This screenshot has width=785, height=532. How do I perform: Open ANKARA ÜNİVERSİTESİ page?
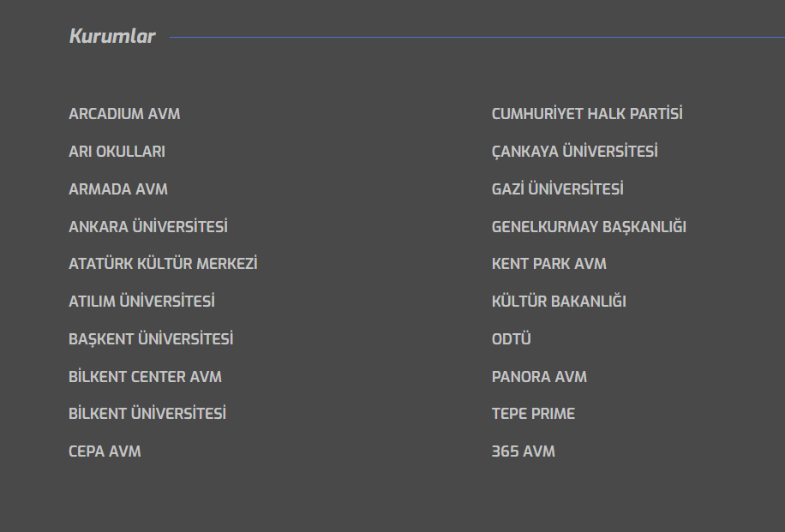[x=148, y=227]
